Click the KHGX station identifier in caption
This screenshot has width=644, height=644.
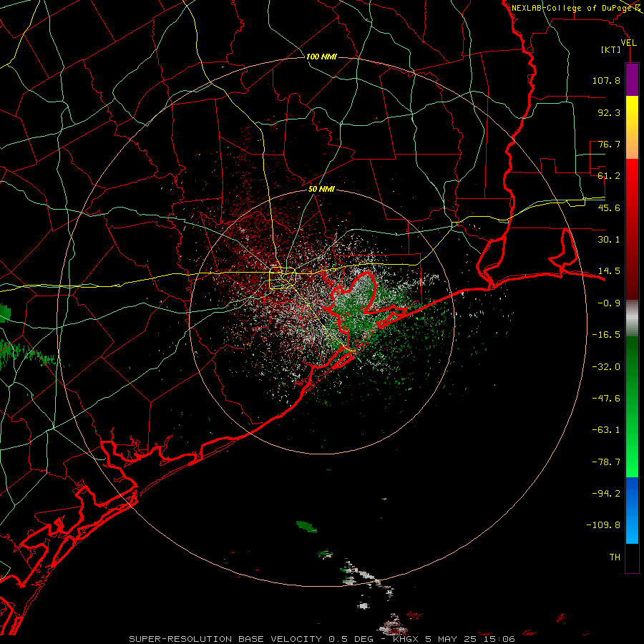tap(406, 639)
